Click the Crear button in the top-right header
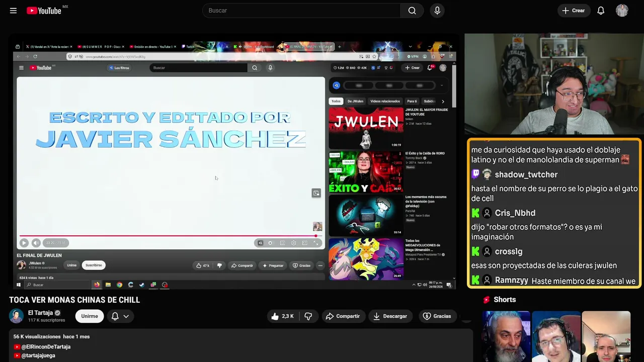The height and width of the screenshot is (362, 644). point(574,11)
